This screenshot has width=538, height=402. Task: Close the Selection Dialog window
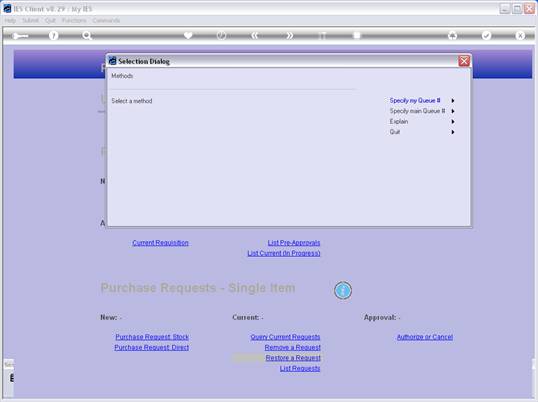(464, 61)
